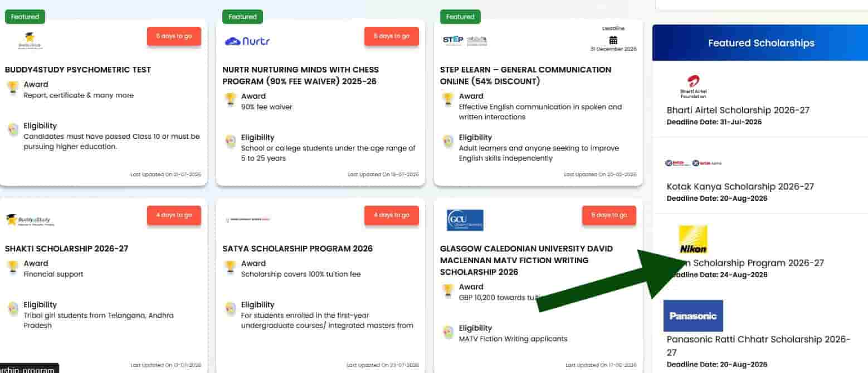Click 'Effective English communication' award text
Image resolution: width=868 pixels, height=373 pixels.
pos(540,112)
